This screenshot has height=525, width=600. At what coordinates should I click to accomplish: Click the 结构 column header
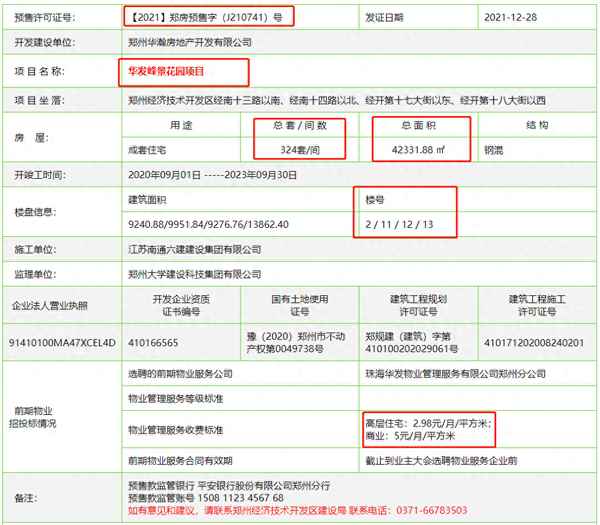click(537, 125)
